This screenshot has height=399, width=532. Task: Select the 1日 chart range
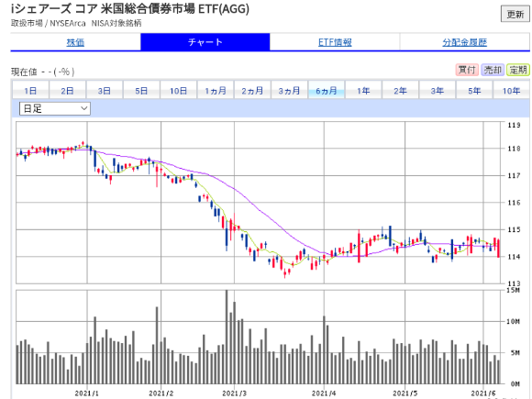(30, 91)
